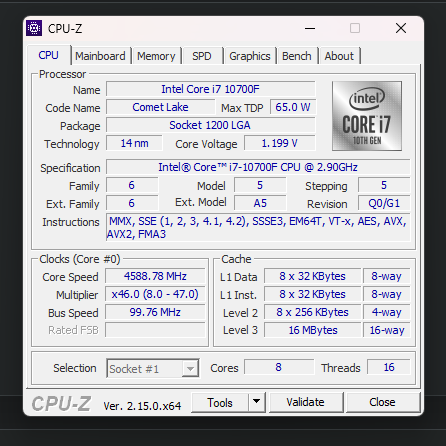The height and width of the screenshot is (446, 446).
Task: Click the Revision value Q0/G1
Action: (384, 203)
